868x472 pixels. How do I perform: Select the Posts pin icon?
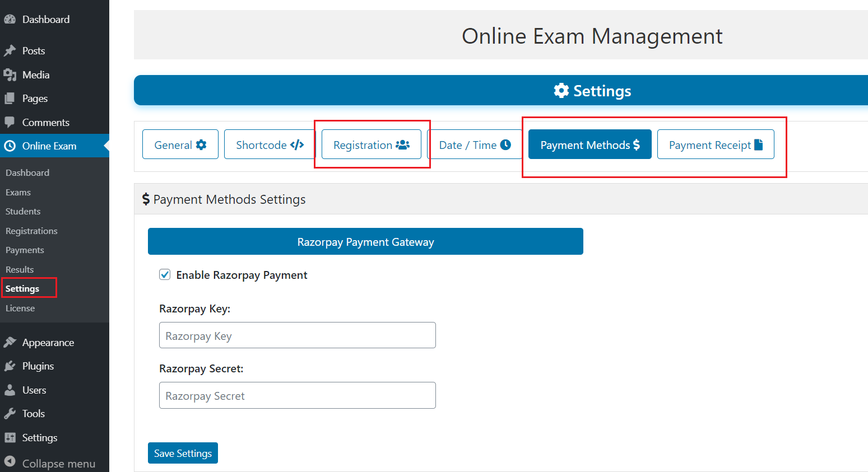(12, 50)
